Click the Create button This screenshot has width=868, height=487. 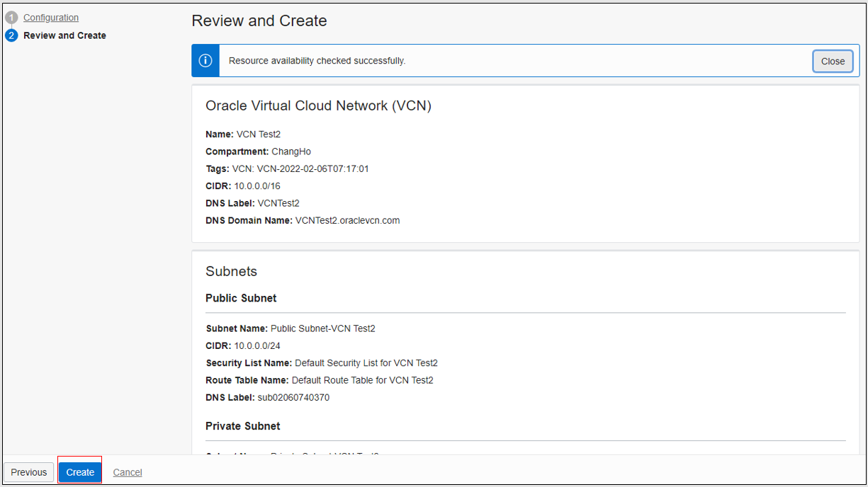(80, 472)
